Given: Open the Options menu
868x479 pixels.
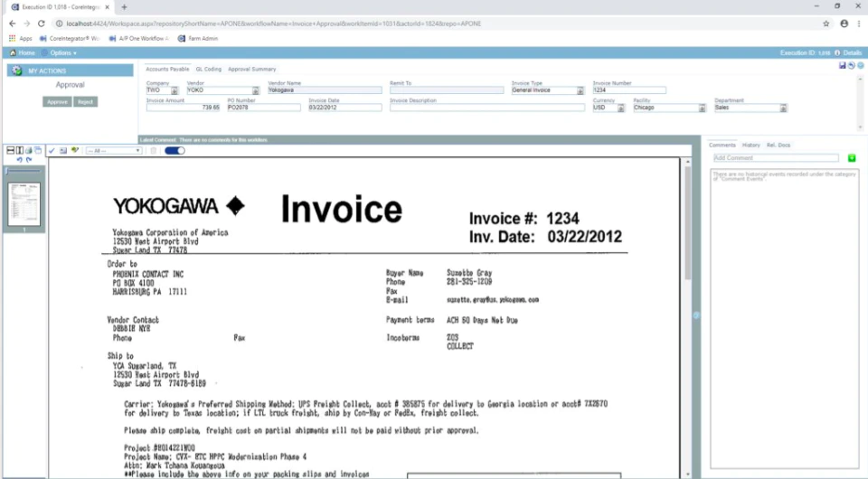Looking at the screenshot, I should coord(63,53).
